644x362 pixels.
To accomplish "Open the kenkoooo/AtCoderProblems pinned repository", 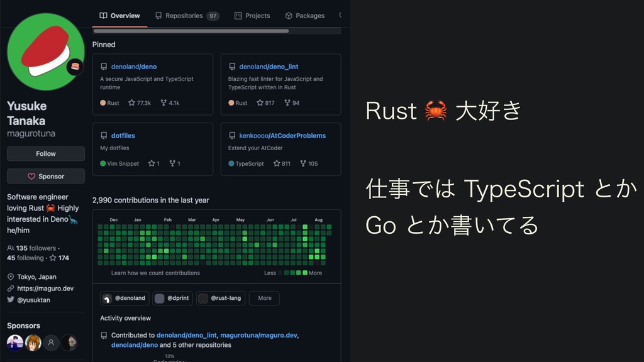I will [282, 136].
